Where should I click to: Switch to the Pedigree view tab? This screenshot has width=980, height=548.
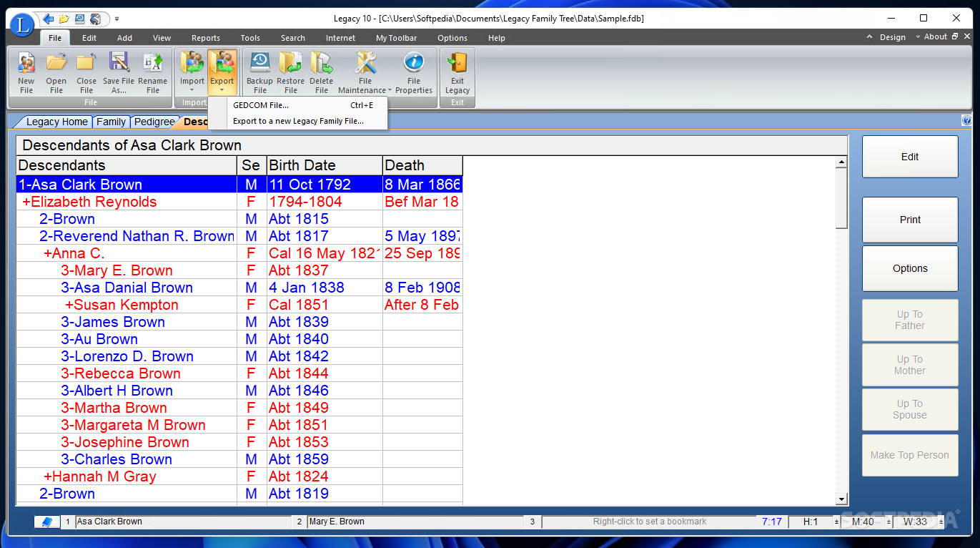[x=154, y=122]
